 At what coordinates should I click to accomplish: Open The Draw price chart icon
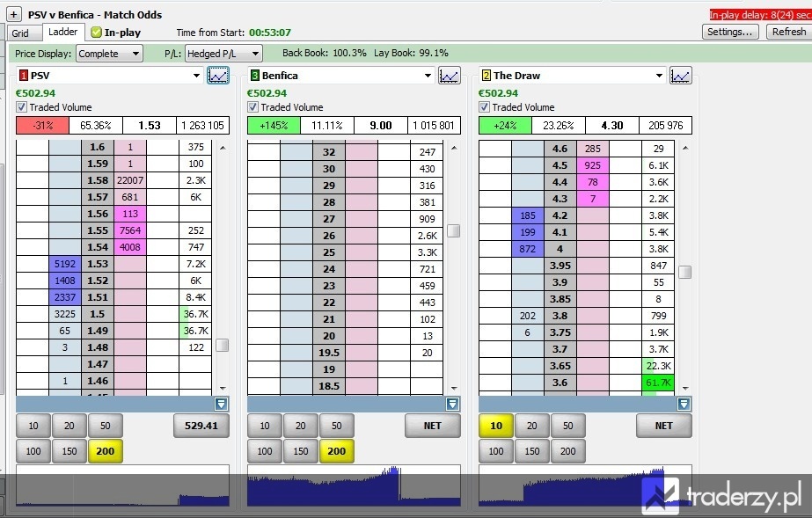[680, 76]
